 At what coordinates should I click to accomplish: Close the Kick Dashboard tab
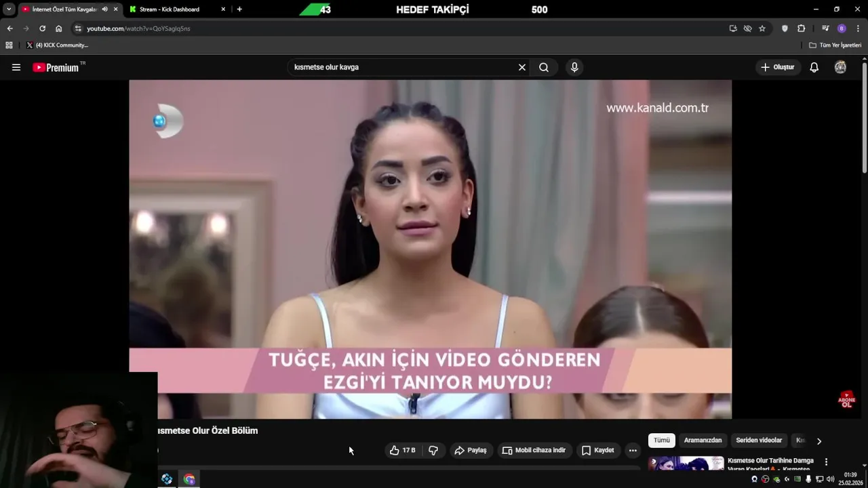223,9
